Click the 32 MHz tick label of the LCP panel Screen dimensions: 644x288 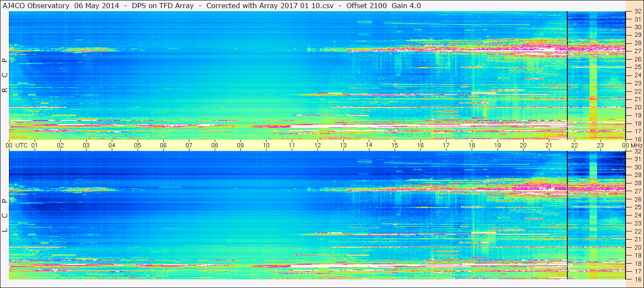638,151
